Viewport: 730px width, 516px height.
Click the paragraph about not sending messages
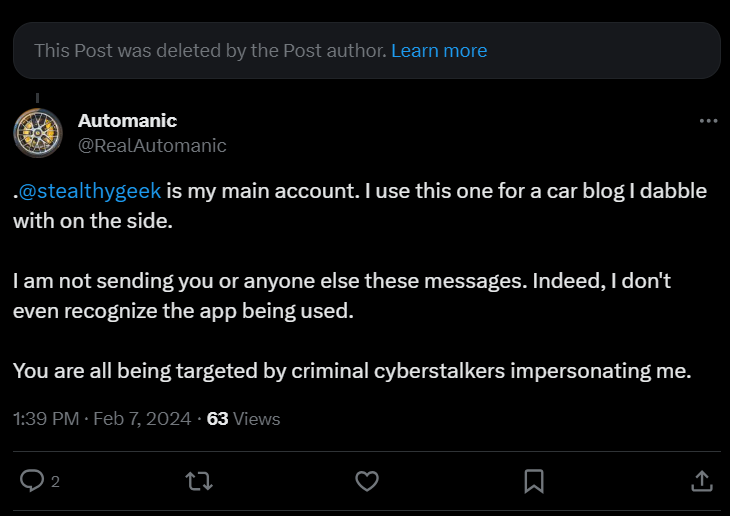click(342, 296)
